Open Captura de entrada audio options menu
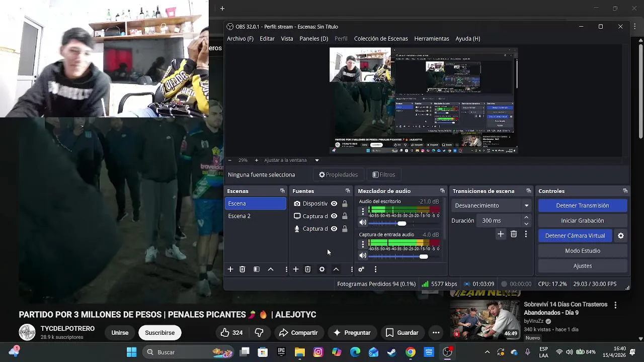This screenshot has height=362, width=644. click(x=363, y=244)
